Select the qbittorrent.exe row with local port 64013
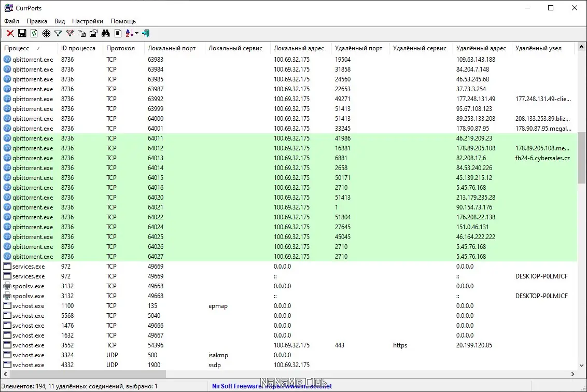Screen dimensions: 587x392 click(x=289, y=158)
